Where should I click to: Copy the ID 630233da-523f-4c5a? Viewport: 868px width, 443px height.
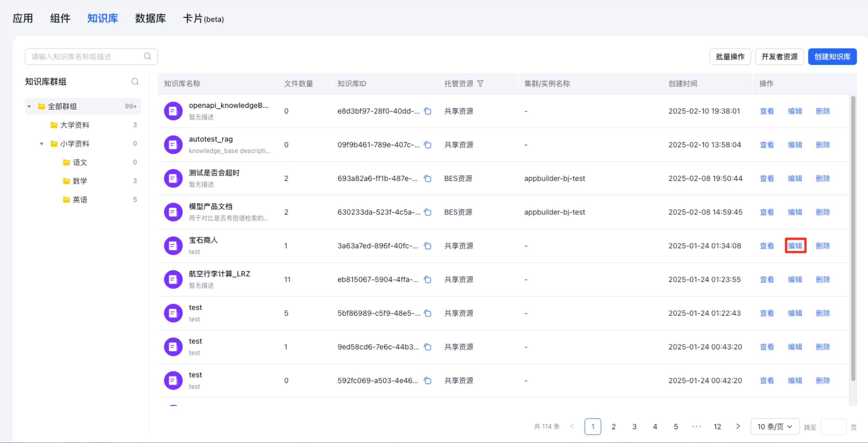[x=428, y=212]
